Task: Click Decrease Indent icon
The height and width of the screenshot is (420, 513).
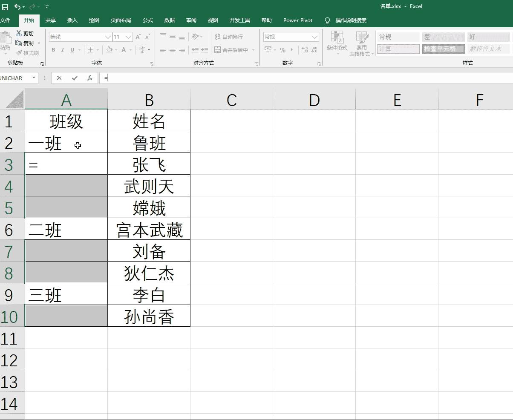Action: point(195,50)
